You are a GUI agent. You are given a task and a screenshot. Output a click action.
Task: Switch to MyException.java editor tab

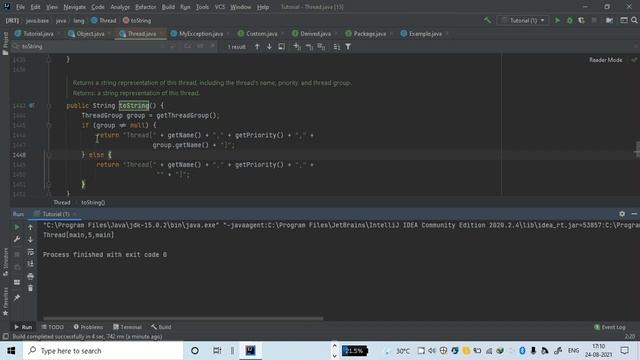click(201, 34)
